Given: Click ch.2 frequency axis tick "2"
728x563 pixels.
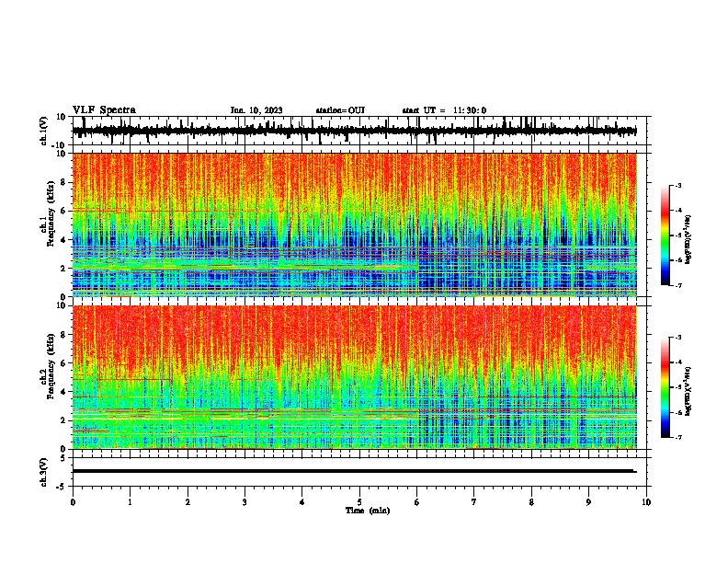Looking at the screenshot, I should [x=63, y=420].
